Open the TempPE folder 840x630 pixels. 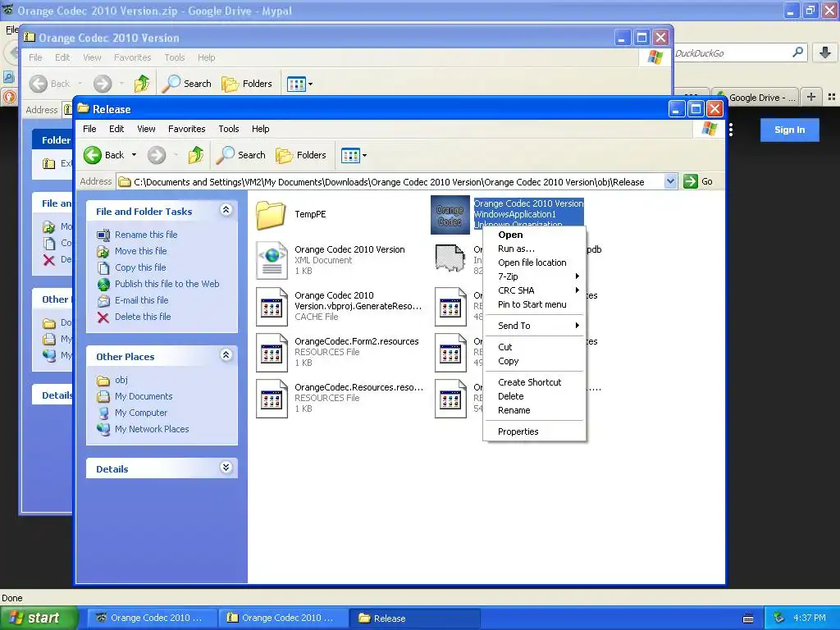point(271,215)
